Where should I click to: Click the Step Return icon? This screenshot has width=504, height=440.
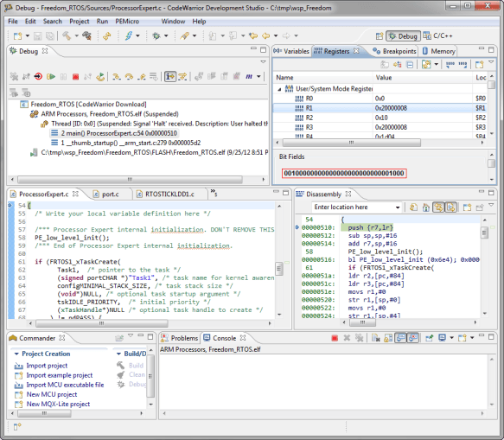point(142,76)
